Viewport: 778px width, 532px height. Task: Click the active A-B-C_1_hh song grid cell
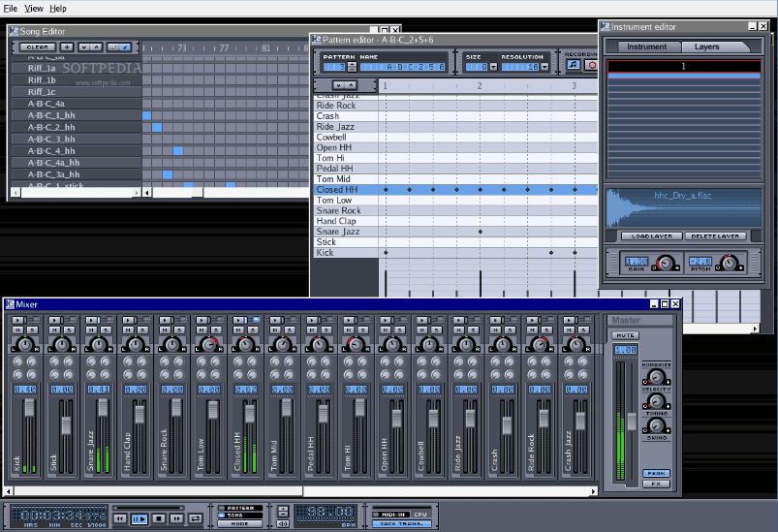pos(147,115)
